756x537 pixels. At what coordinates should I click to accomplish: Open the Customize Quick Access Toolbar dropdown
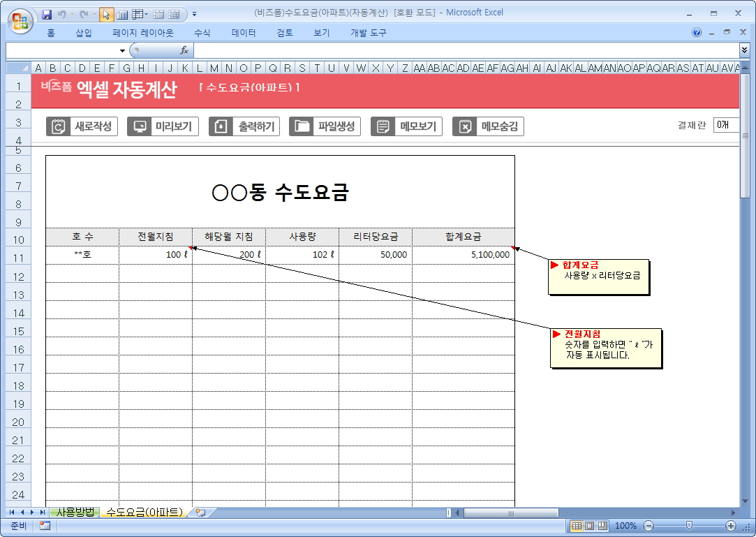[x=194, y=15]
